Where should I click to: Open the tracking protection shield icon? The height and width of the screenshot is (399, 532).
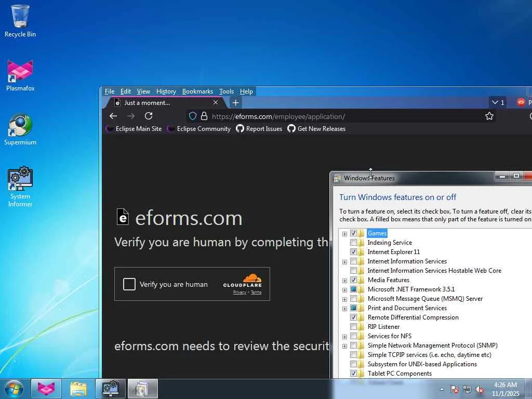pos(193,116)
